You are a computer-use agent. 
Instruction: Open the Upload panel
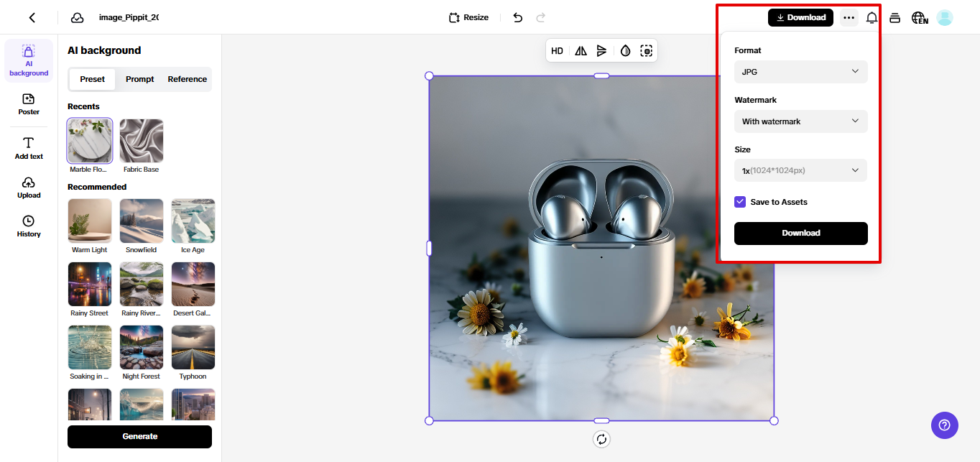(28, 188)
